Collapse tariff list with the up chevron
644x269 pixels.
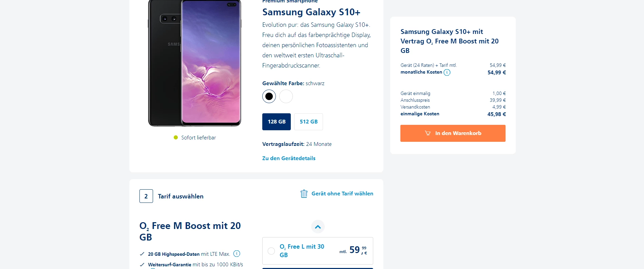coord(318,227)
